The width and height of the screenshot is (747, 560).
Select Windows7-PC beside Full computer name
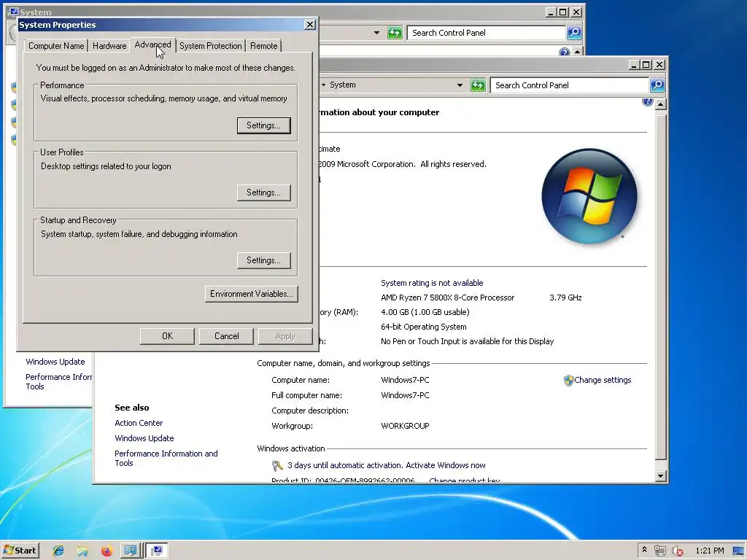(405, 395)
